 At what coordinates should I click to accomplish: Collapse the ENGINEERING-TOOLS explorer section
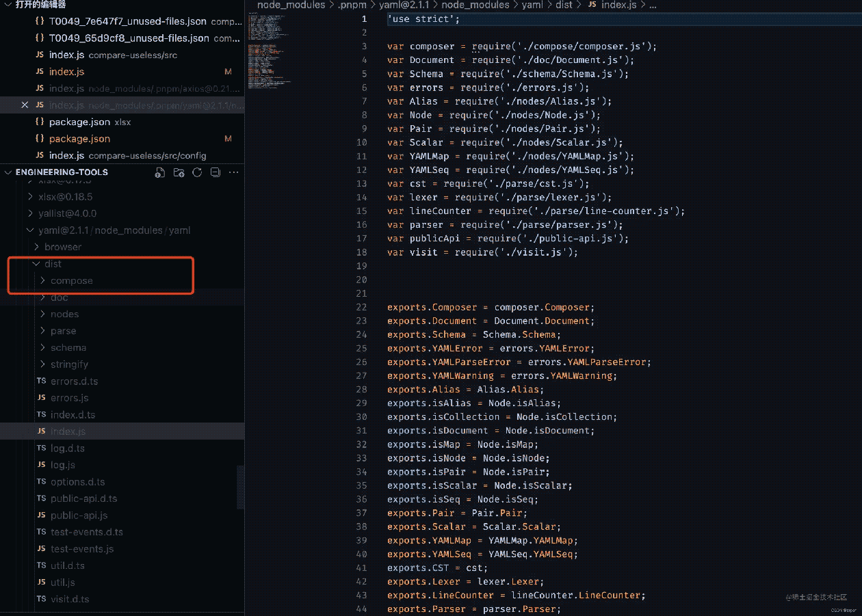click(8, 172)
